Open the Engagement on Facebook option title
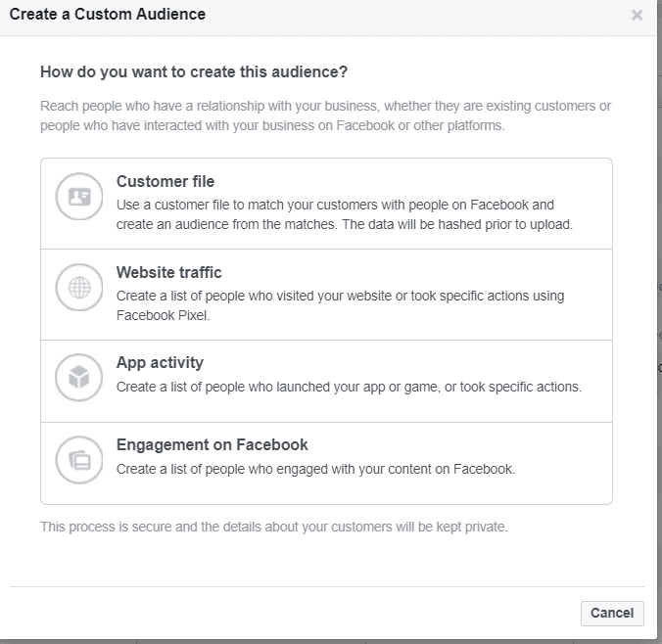This screenshot has width=662, height=644. [x=212, y=444]
